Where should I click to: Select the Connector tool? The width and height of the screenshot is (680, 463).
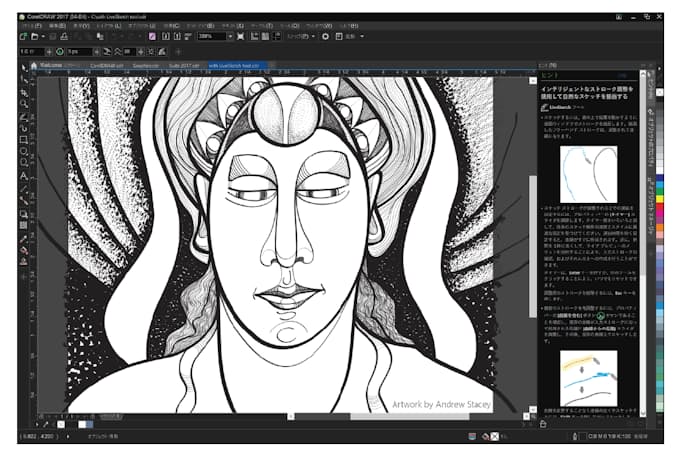coord(24,201)
